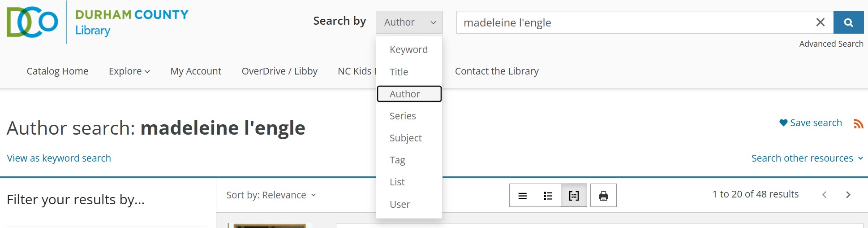Clear the search field with X
Viewport: 868px width, 228px height.
click(820, 22)
